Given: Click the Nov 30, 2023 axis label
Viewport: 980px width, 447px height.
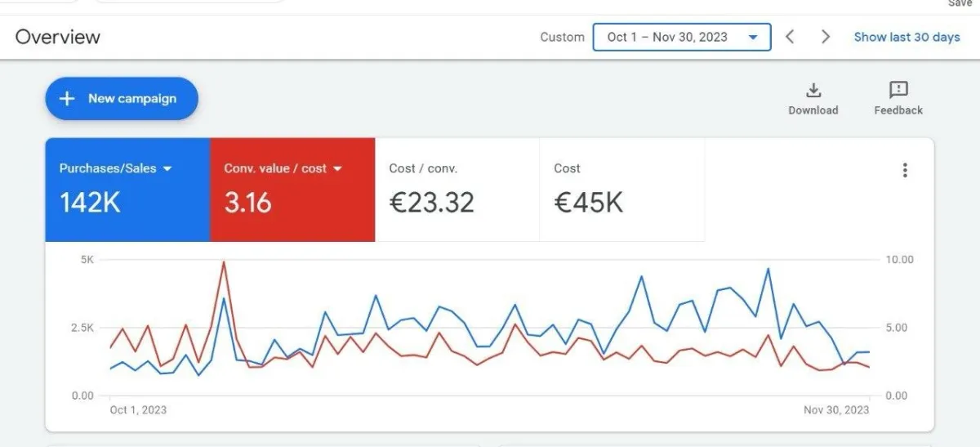Looking at the screenshot, I should [836, 409].
